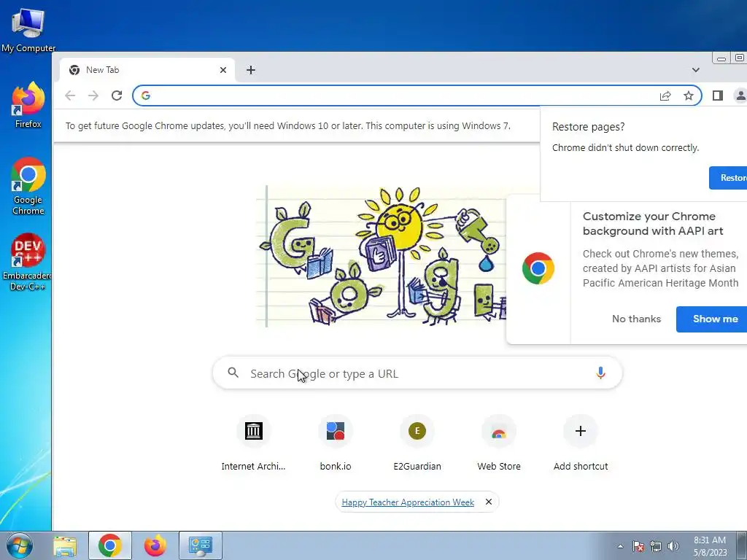Toggle the Chrome side panel icon

tap(718, 96)
